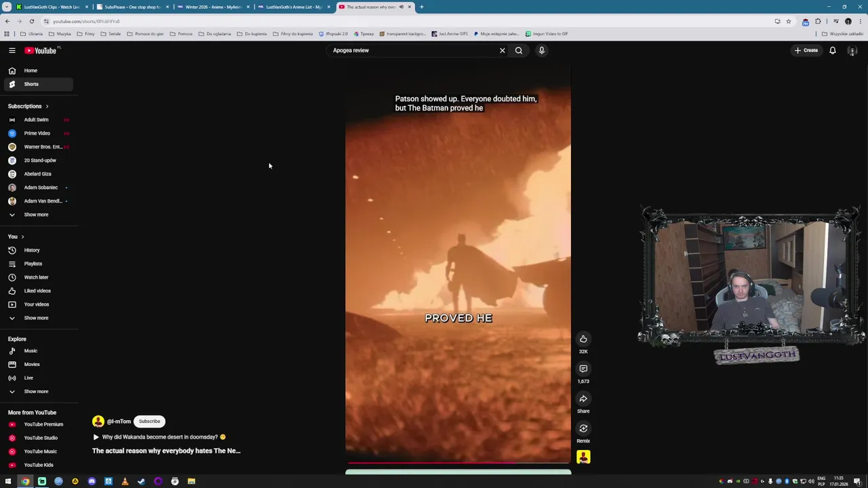Open the Windows Start menu
The width and height of the screenshot is (868, 488).
click(8, 481)
